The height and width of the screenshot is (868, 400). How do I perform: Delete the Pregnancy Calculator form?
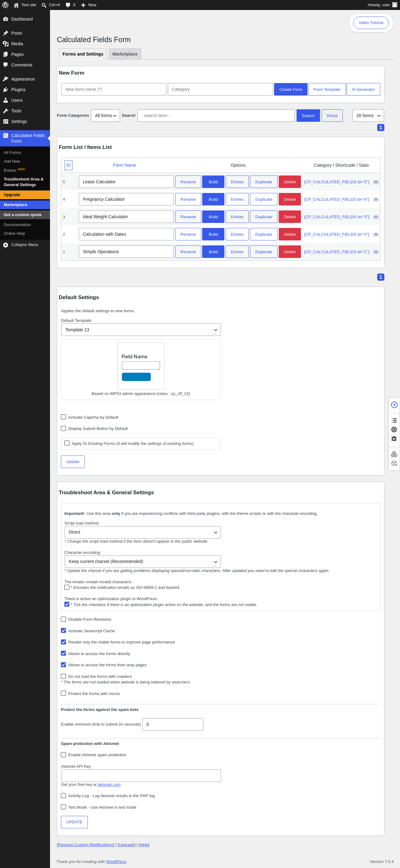290,200
